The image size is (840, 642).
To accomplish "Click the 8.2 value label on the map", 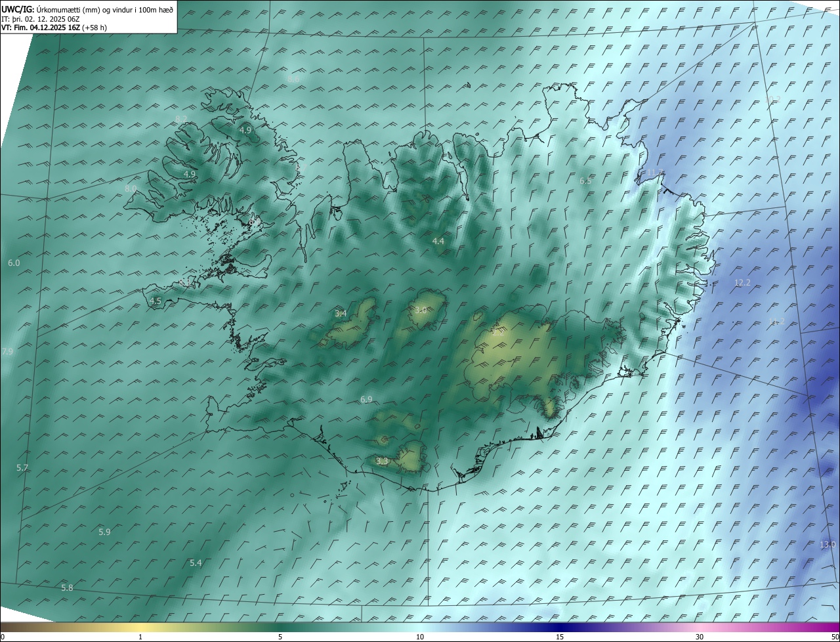I will click(x=181, y=118).
